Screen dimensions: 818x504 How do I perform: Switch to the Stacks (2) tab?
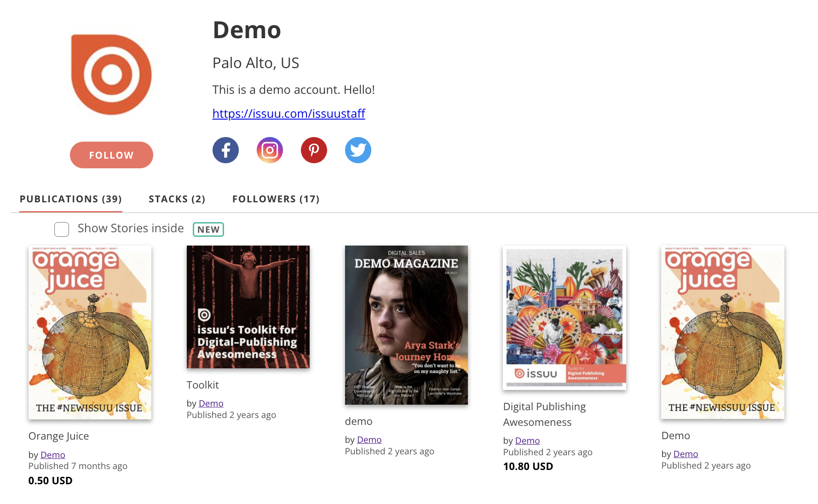(177, 199)
